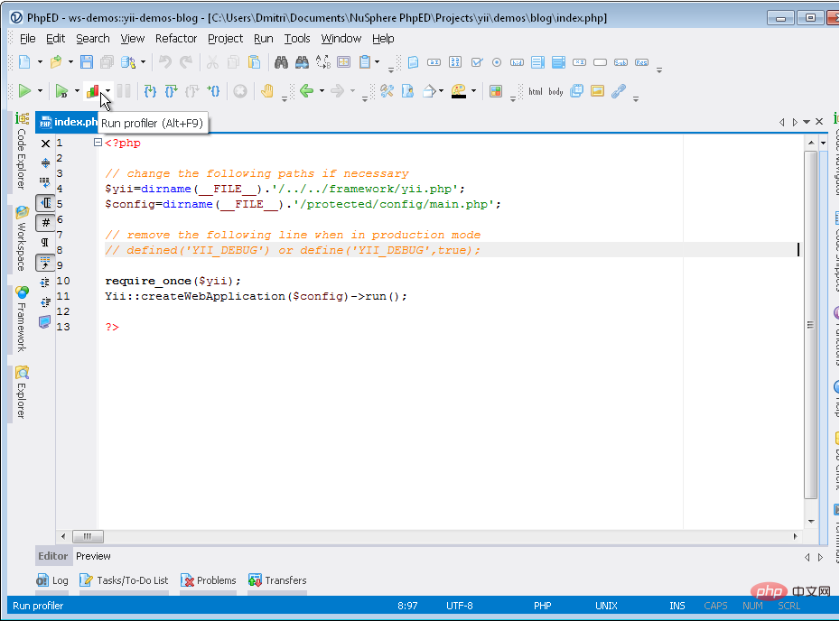The width and height of the screenshot is (840, 621).
Task: Open the color palette dropdown arrow
Action: pyautogui.click(x=473, y=91)
